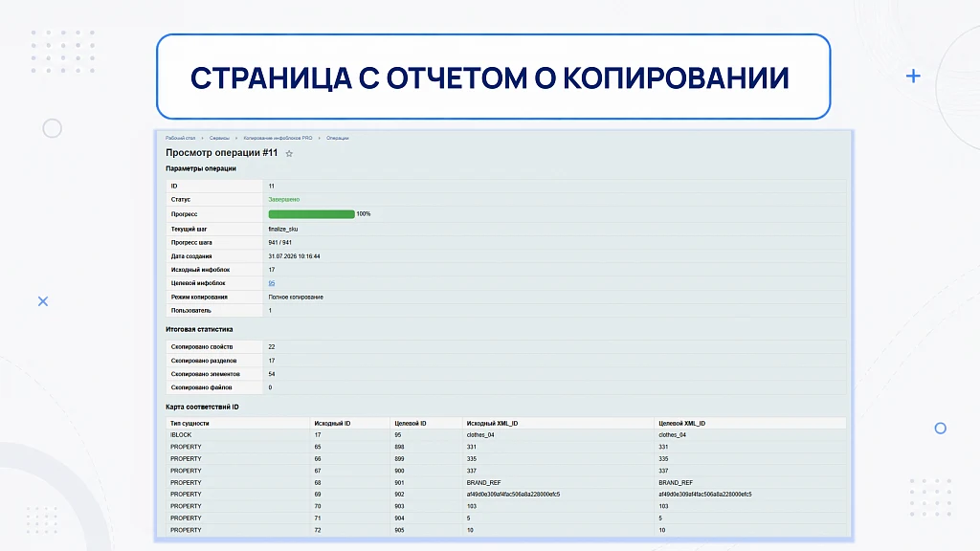The width and height of the screenshot is (980, 551).
Task: Select target XML_ID hash 'af49d0e309af4fac506a8a228000efc5'
Action: [705, 495]
